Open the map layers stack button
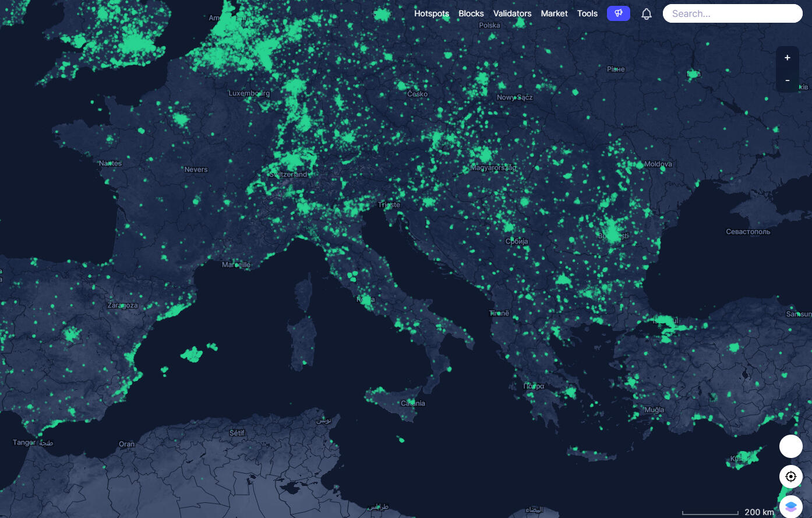The width and height of the screenshot is (812, 518). point(790,506)
